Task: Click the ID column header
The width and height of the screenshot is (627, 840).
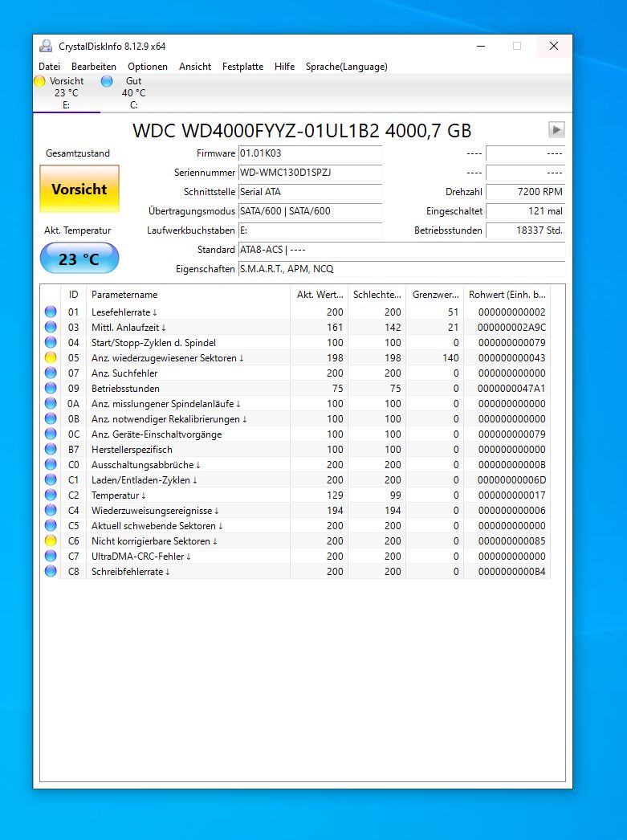Action: (x=73, y=295)
